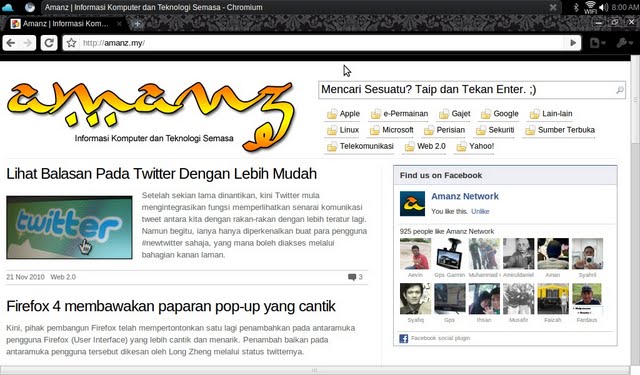The image size is (640, 375).
Task: Open the Google category
Action: [499, 114]
